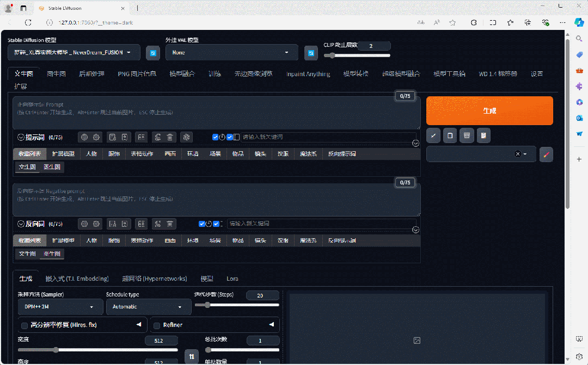Click the trash bin button below 生成
The image size is (588, 365).
click(467, 135)
